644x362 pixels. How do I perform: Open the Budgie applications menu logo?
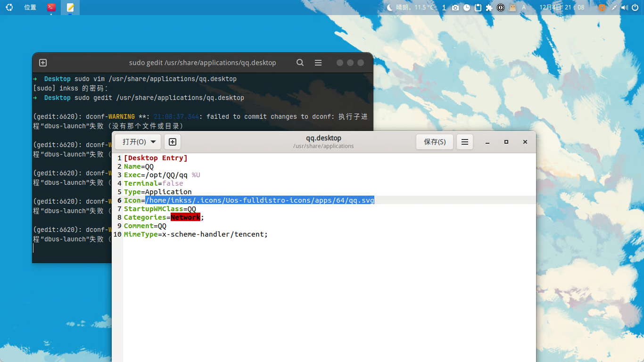[9, 7]
